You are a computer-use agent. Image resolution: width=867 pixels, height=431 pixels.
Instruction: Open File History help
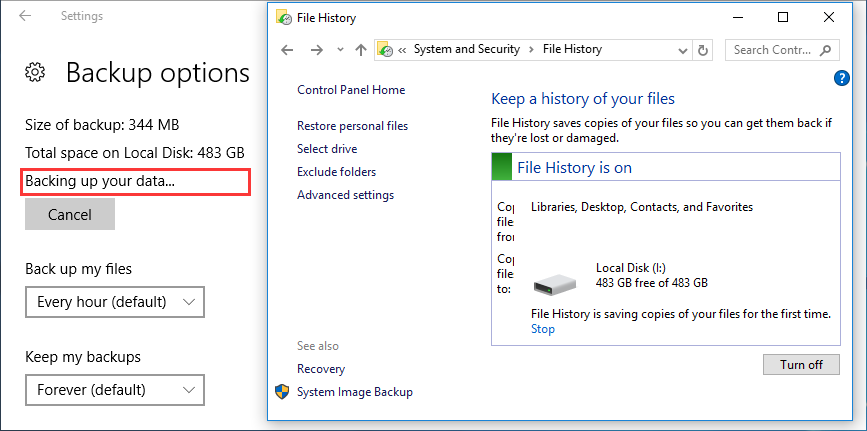coord(841,79)
